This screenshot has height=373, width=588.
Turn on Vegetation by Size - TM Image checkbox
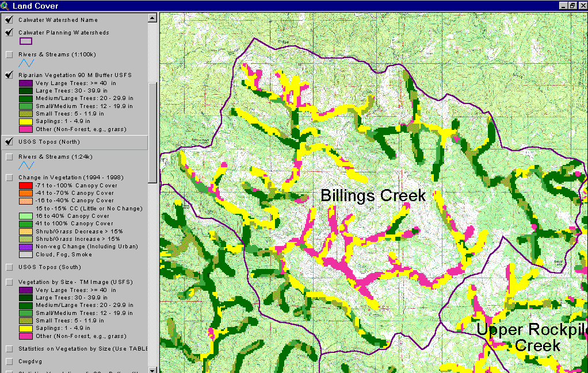[x=9, y=282]
